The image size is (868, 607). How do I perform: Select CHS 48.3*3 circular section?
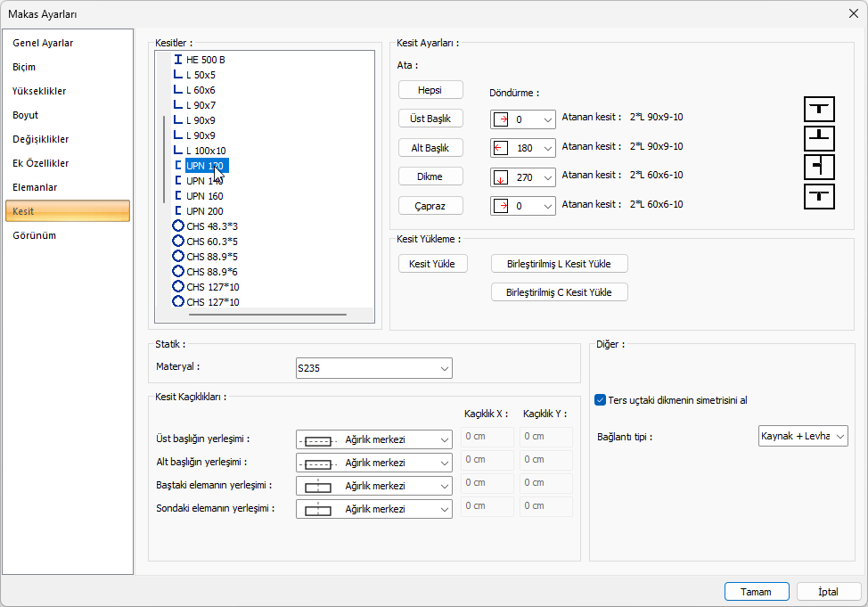(211, 226)
